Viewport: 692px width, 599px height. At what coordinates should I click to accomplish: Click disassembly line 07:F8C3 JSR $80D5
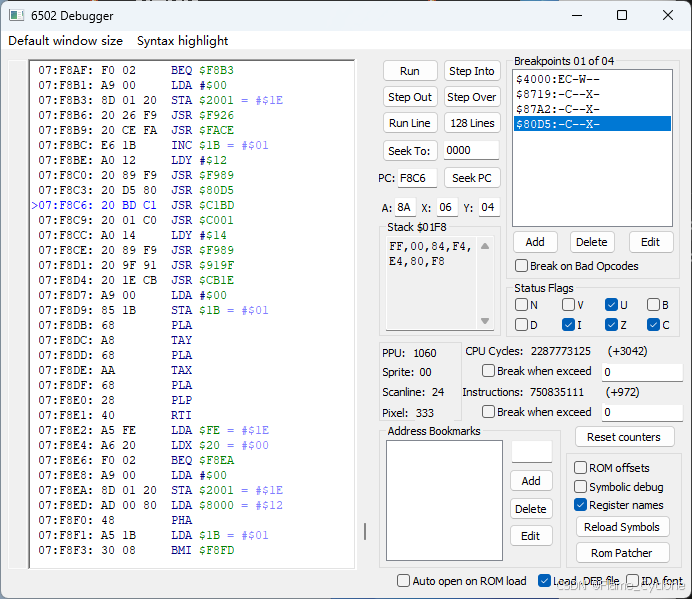[x=136, y=190]
